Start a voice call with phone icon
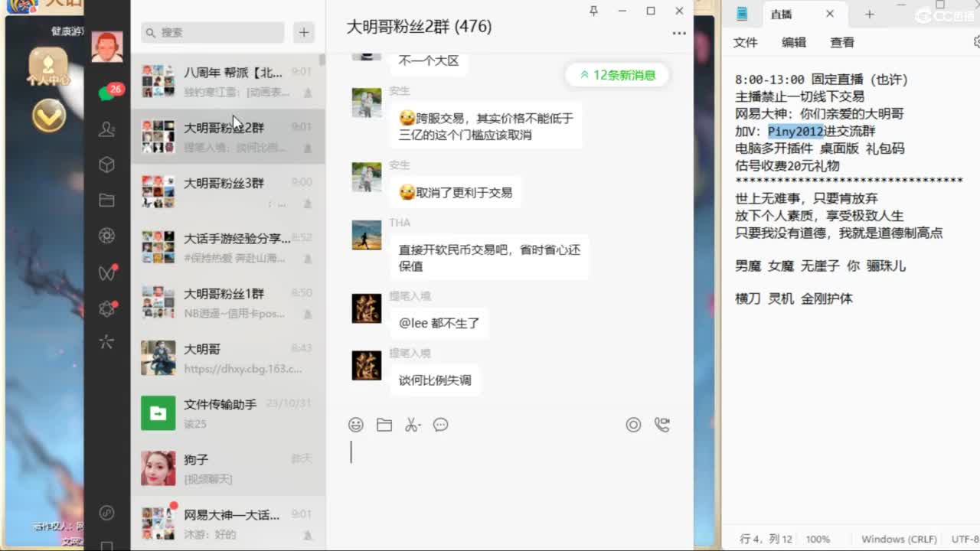This screenshot has width=980, height=551. 662,425
